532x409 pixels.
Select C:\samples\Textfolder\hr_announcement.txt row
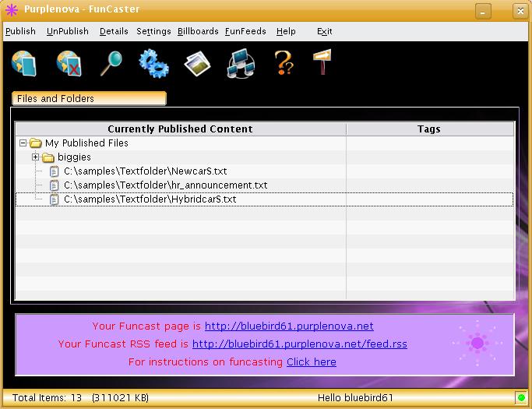tap(264, 185)
